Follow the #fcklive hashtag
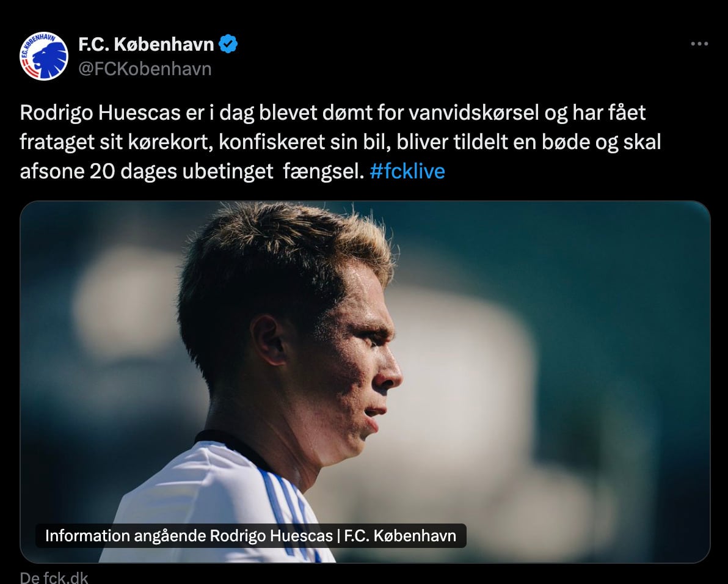728x584 pixels. point(407,171)
